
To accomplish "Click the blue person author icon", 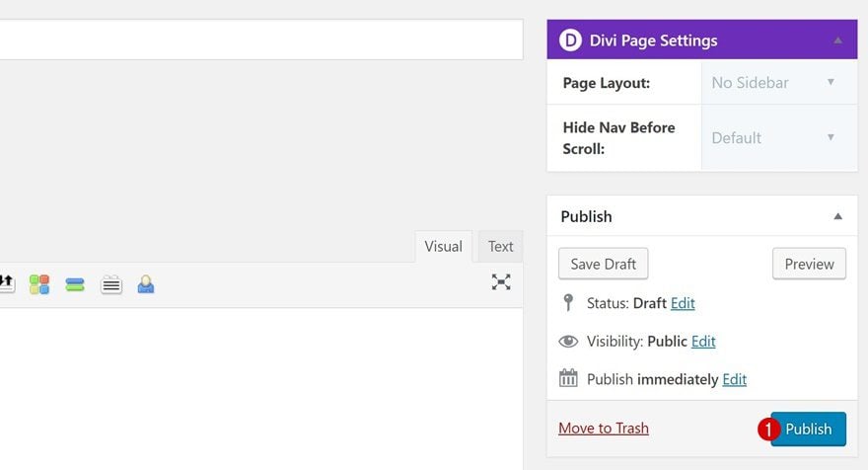I will pyautogui.click(x=146, y=284).
